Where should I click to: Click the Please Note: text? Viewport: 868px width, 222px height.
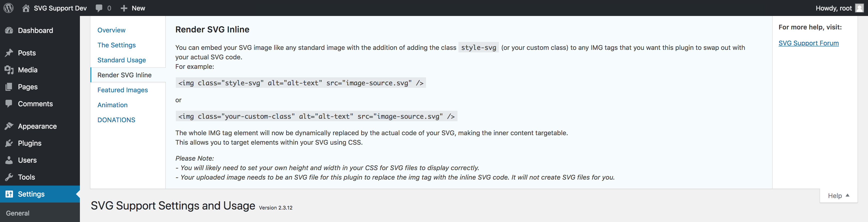[195, 158]
